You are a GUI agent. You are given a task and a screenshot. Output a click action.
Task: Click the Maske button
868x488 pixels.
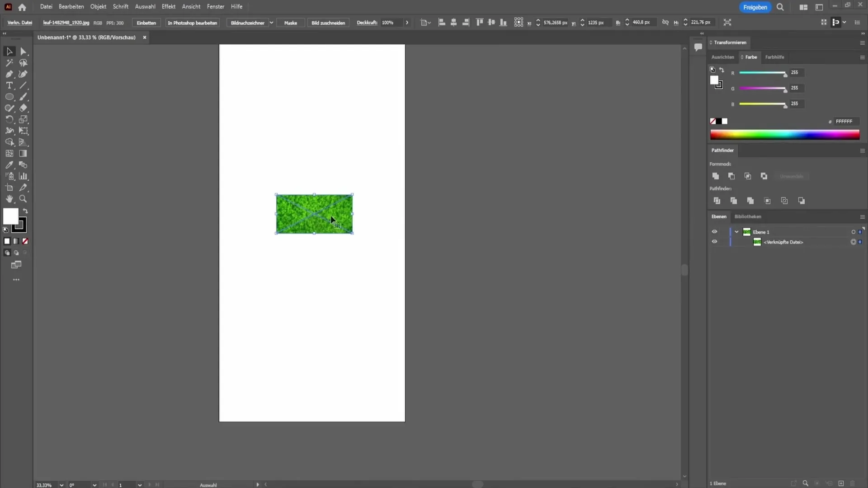point(291,23)
